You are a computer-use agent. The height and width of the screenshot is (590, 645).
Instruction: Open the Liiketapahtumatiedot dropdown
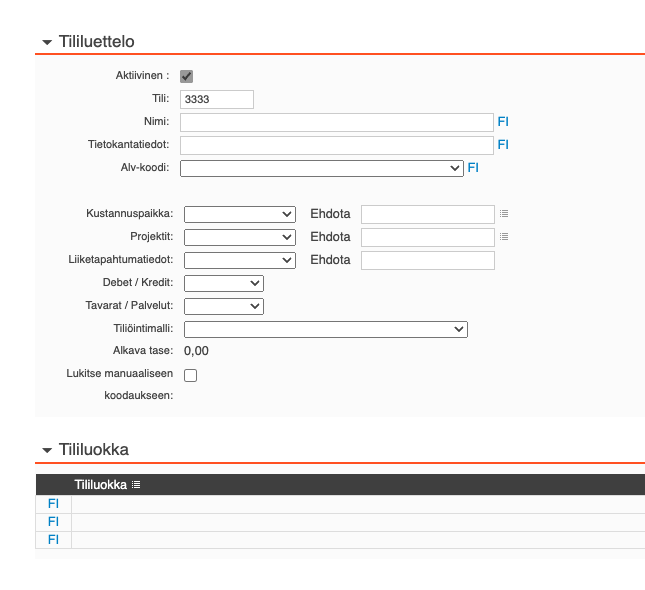pyautogui.click(x=240, y=260)
